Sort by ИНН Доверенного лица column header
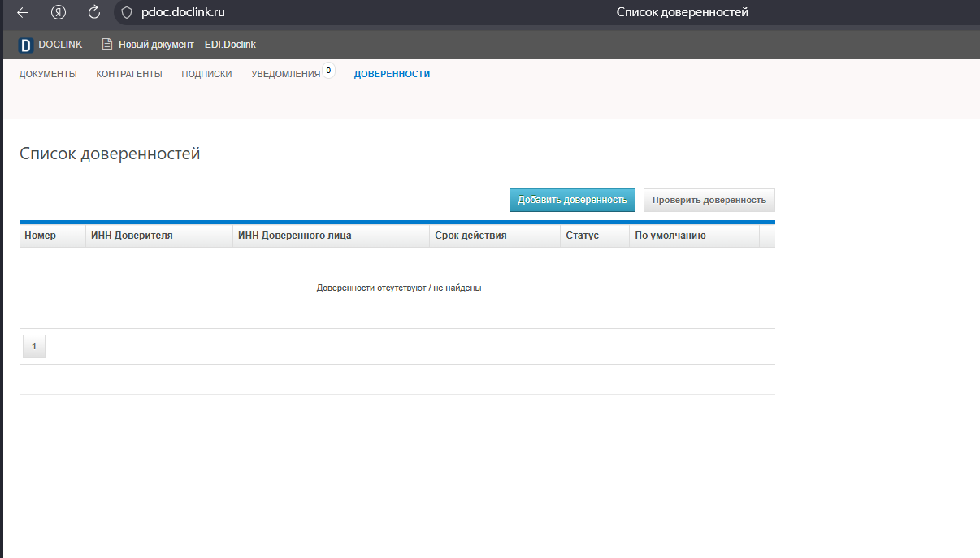Screen dimensions: 980x558 click(332, 236)
